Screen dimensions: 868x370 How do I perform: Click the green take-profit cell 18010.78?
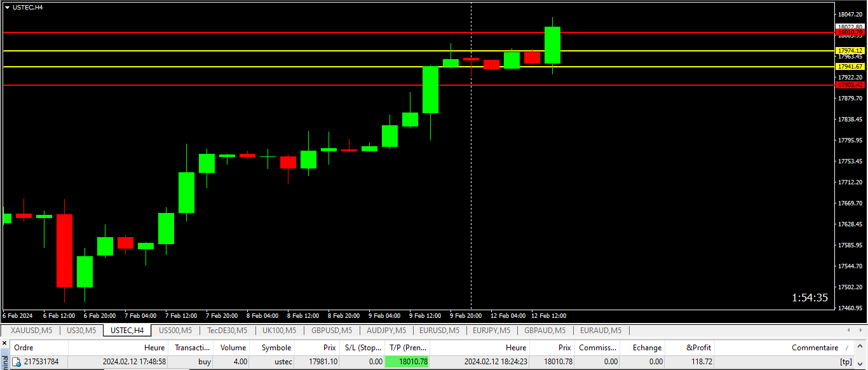point(407,362)
